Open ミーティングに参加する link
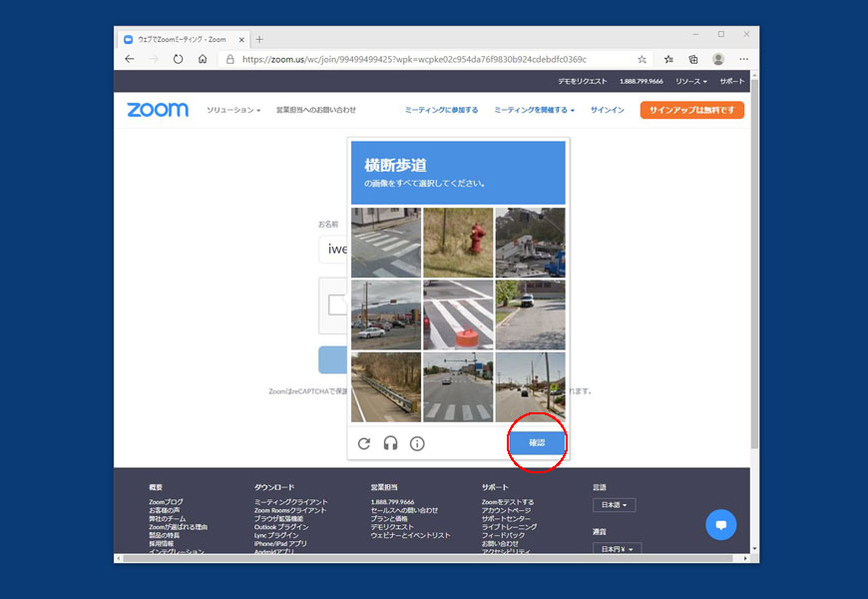 point(441,110)
